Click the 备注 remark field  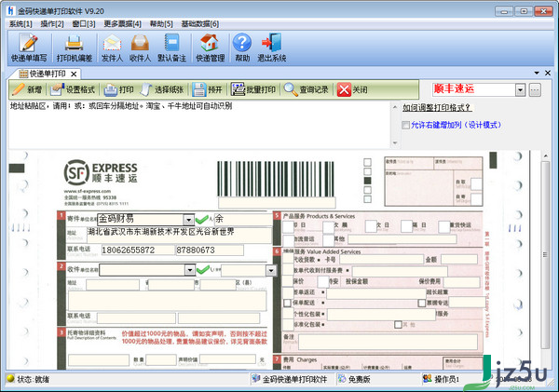[388, 342]
